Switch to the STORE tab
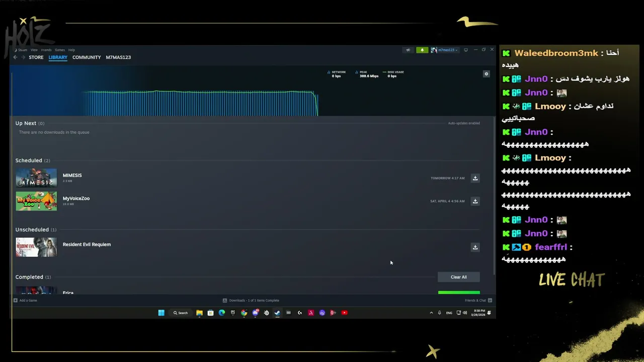 point(36,57)
